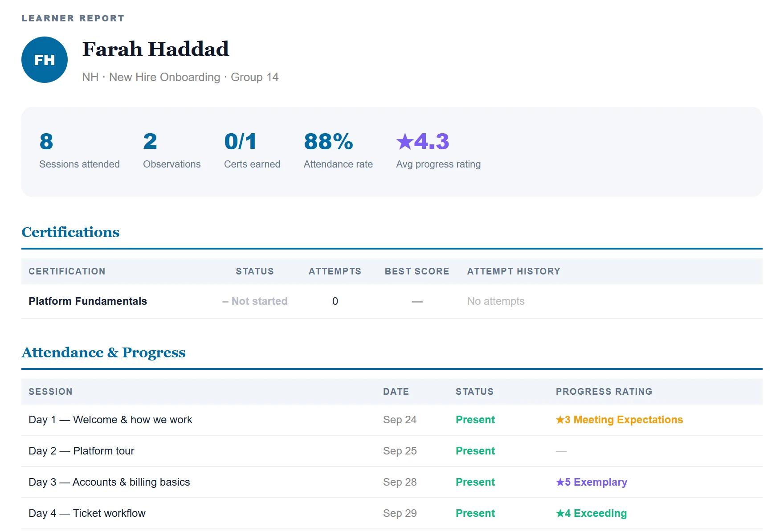Click the ATTEMPT HISTORY column header
Screen dimensions: 784x532
pyautogui.click(x=514, y=271)
